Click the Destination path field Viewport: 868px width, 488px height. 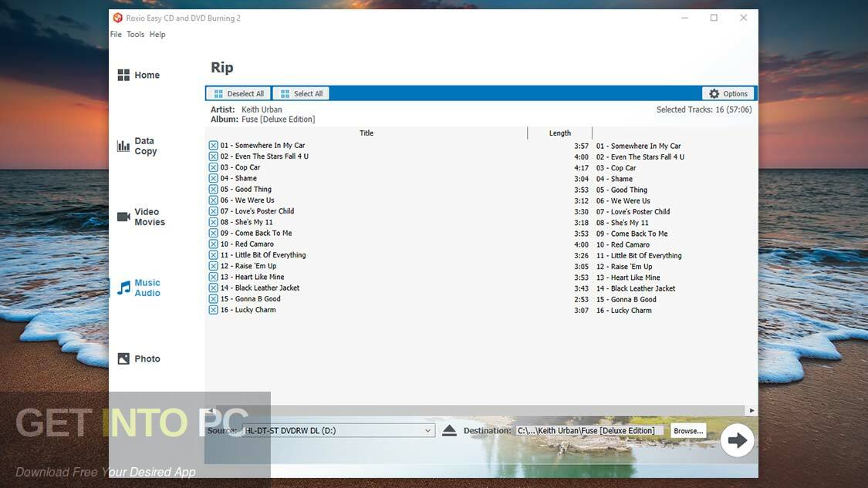tap(589, 430)
